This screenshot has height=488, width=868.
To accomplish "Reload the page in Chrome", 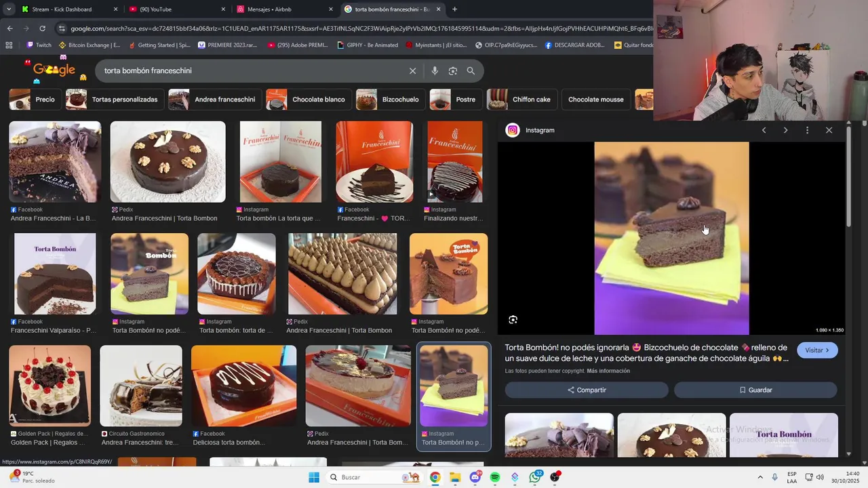I will 42,28.
